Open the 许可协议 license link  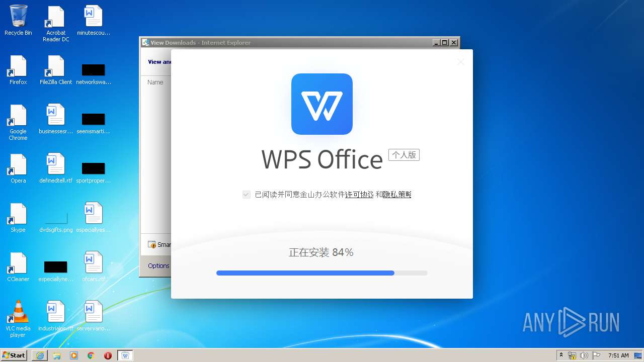point(359,195)
